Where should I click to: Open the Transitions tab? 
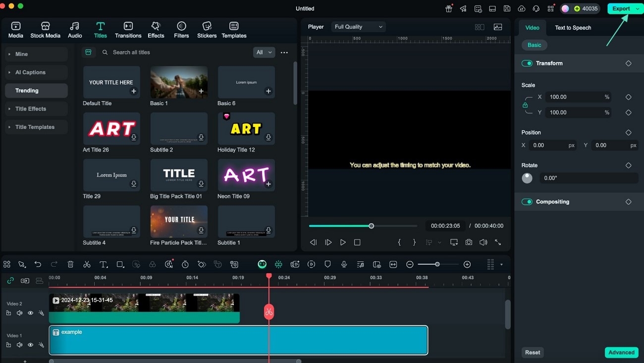pyautogui.click(x=128, y=30)
